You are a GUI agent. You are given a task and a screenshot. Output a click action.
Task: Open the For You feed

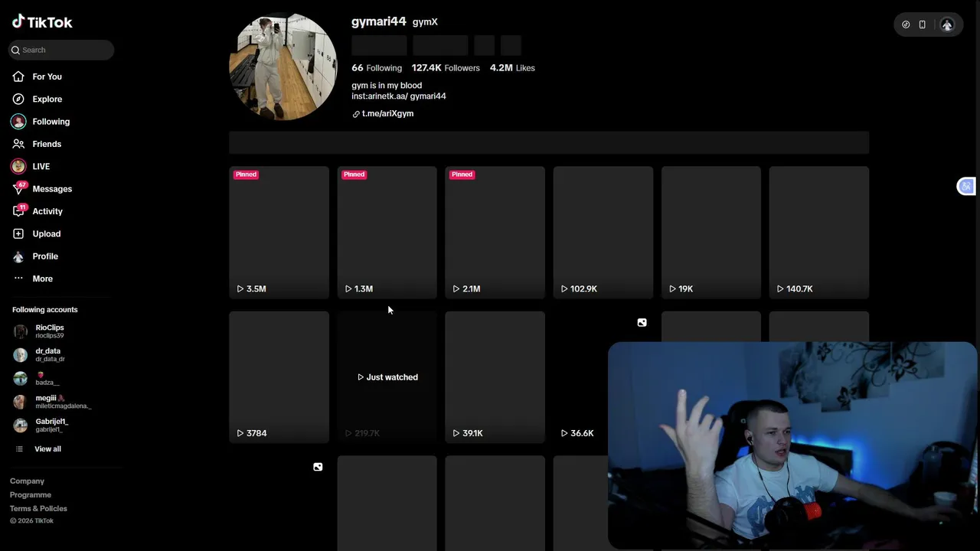coord(47,77)
